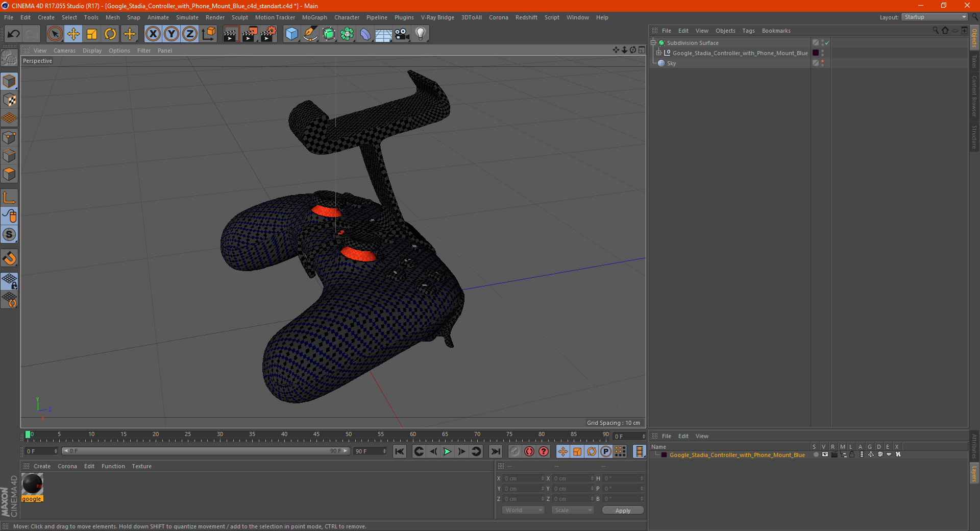Click the current frame 0 F stepper arrows
The width and height of the screenshot is (980, 531).
[56, 451]
